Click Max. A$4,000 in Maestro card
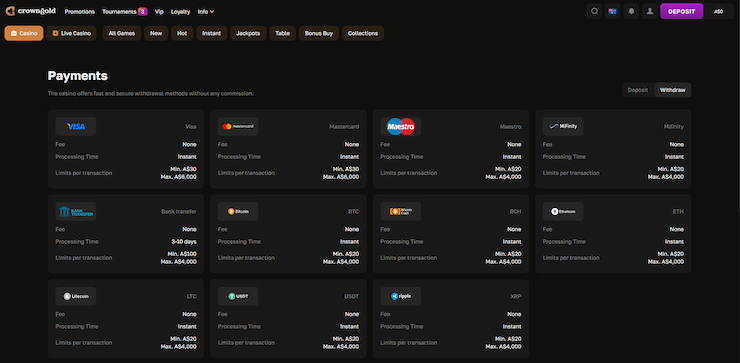The image size is (740, 363). 503,177
